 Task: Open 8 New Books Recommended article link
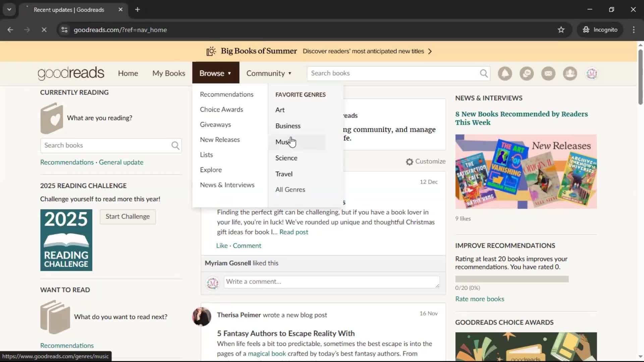tap(521, 118)
